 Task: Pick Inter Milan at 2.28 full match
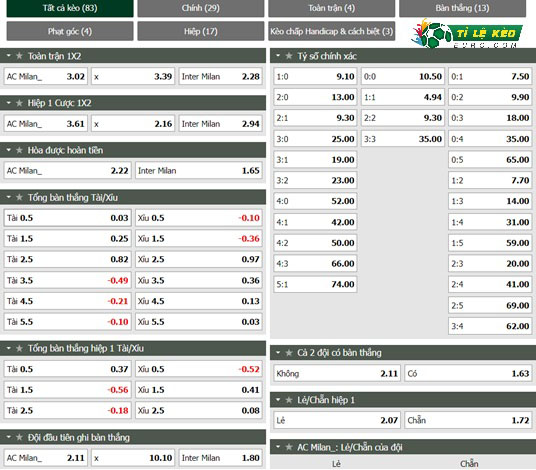pyautogui.click(x=220, y=76)
